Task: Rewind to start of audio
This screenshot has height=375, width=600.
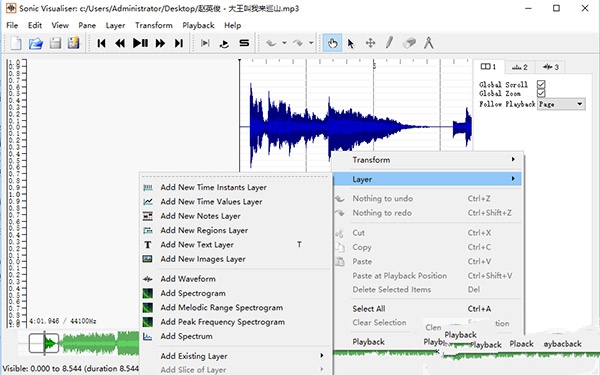Action: point(101,43)
